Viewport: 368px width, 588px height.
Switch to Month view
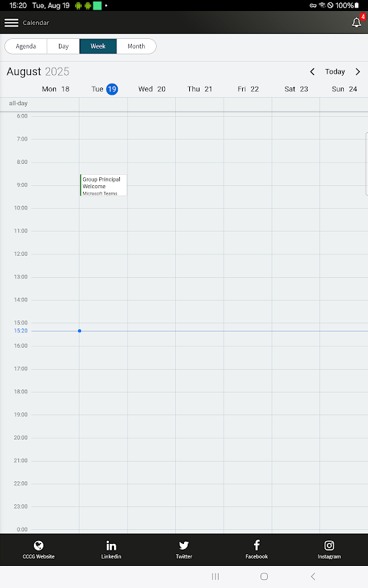[x=136, y=46]
